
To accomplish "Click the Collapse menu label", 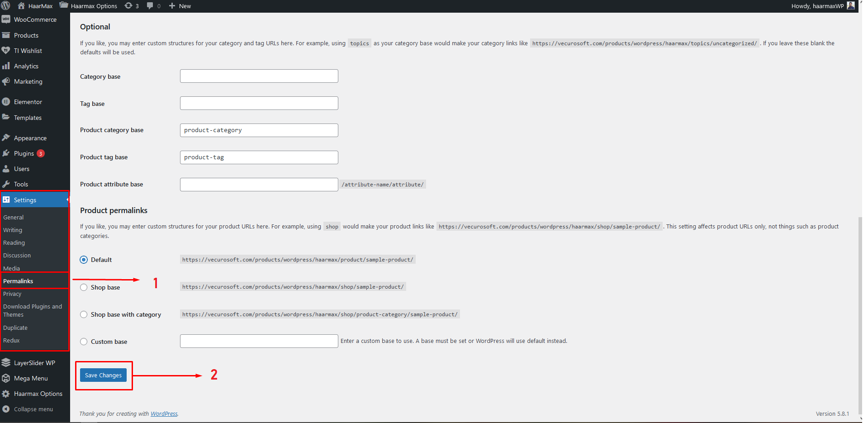I will click(33, 409).
